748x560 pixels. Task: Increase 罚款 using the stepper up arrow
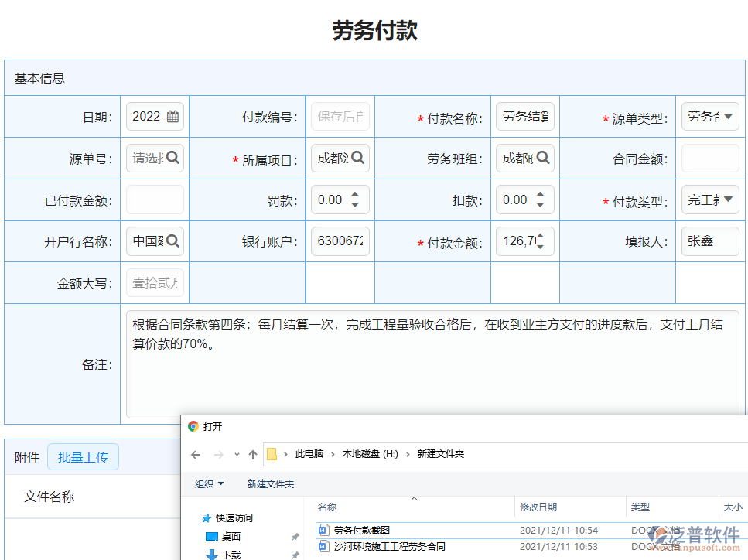pos(355,194)
